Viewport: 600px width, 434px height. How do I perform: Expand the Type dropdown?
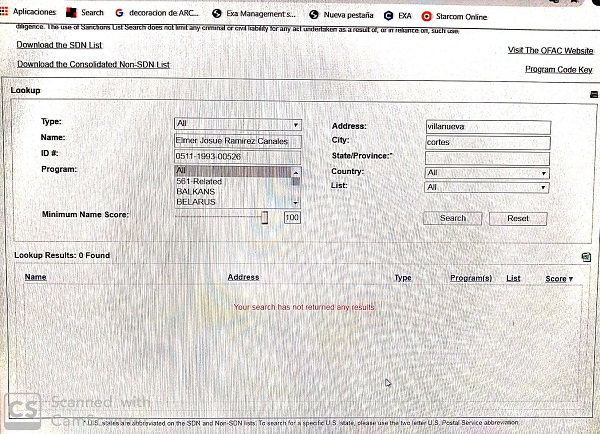(238, 124)
